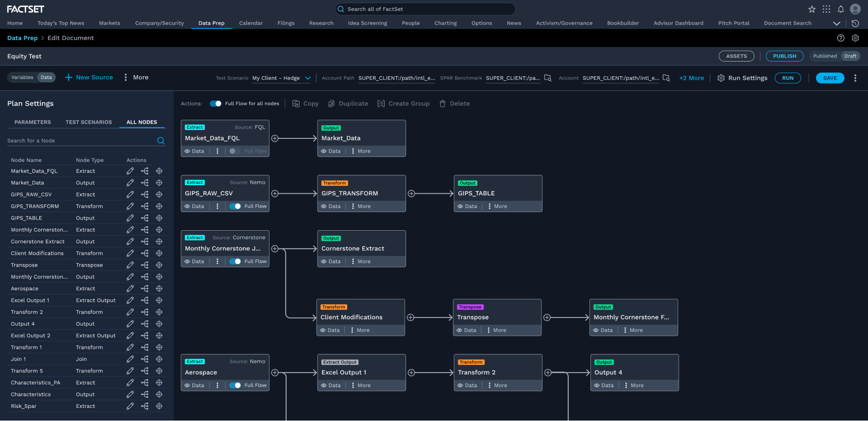Click the edit pencil for Market_Data_FQL row
Image resolution: width=868 pixels, height=421 pixels.
pyautogui.click(x=130, y=171)
